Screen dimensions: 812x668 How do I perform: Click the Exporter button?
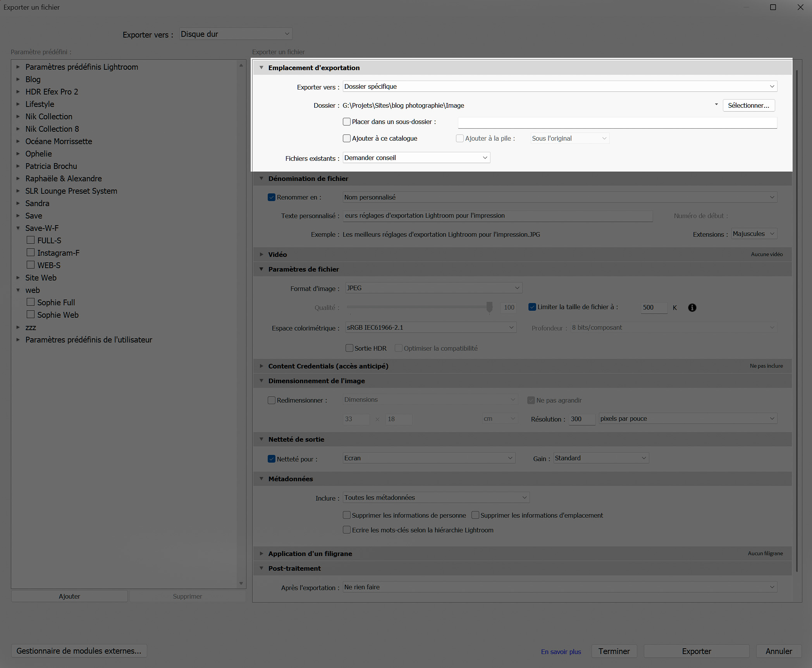pos(696,651)
